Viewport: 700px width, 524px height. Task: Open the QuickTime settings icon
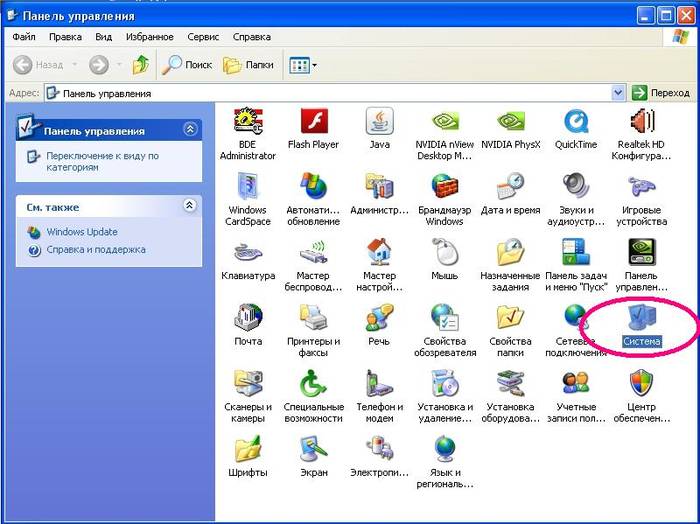(x=576, y=123)
